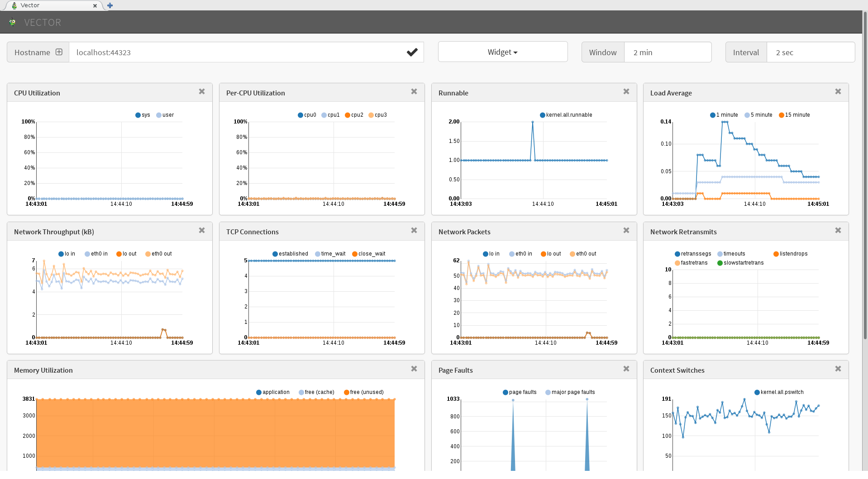This screenshot has height=479, width=868.
Task: Dismiss the TCP Connections widget
Action: [414, 231]
